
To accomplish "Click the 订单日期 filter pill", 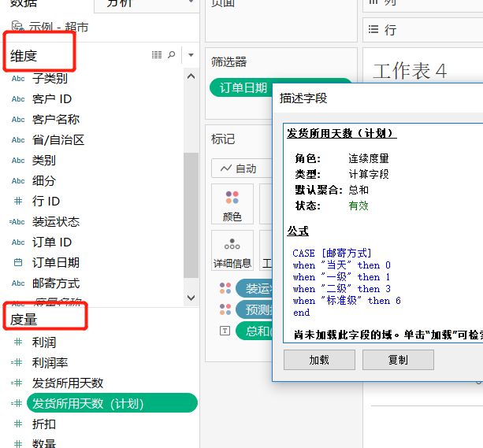I will pyautogui.click(x=241, y=87).
